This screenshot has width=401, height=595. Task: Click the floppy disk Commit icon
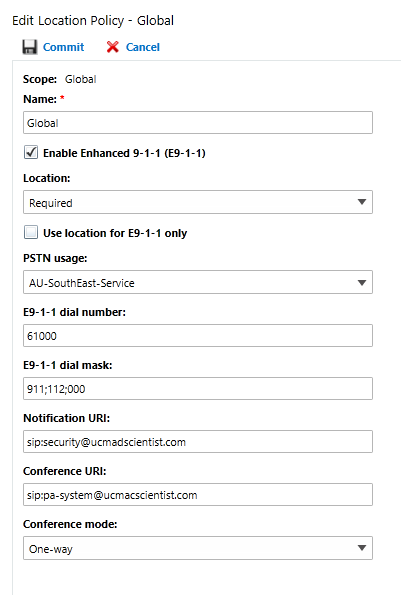pos(30,47)
